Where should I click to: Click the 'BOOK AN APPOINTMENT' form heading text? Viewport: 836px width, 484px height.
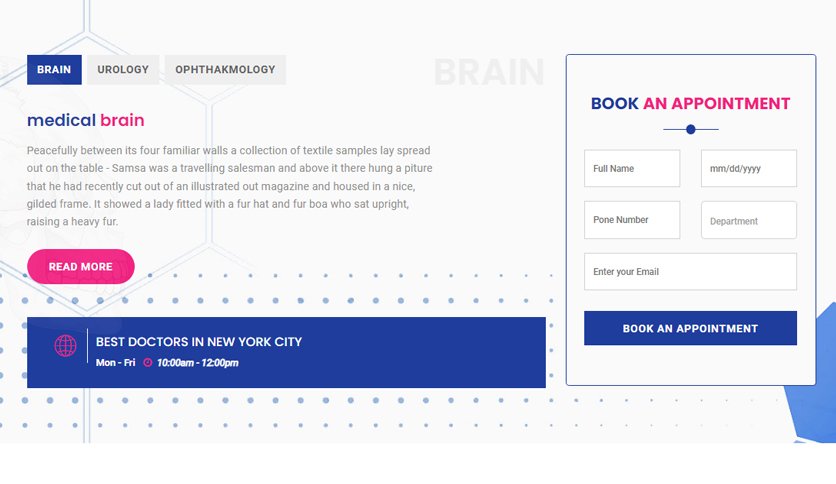click(690, 103)
